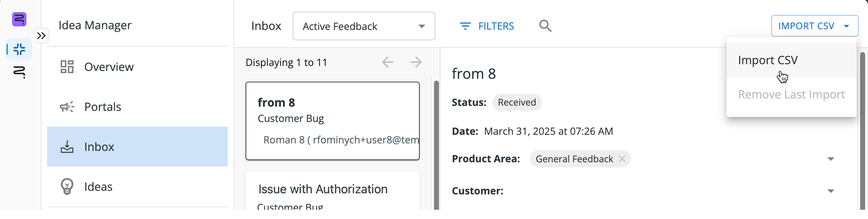Image resolution: width=868 pixels, height=219 pixels.
Task: Remove the General Feedback tag
Action: [x=622, y=159]
